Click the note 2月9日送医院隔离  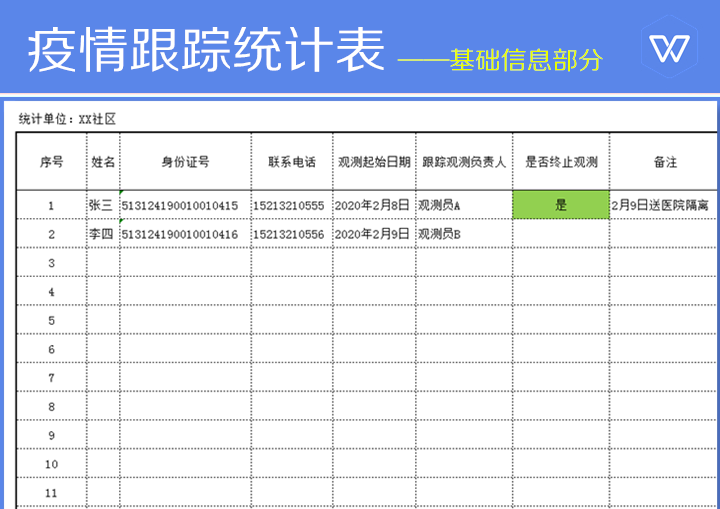point(660,205)
